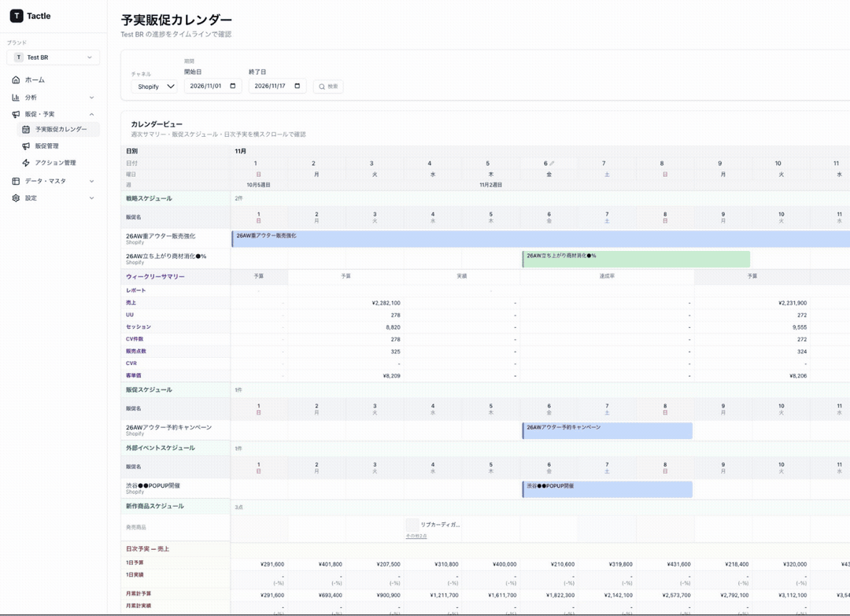Open the Shopify channel dropdown
Viewport: 850px width, 616px height.
154,87
